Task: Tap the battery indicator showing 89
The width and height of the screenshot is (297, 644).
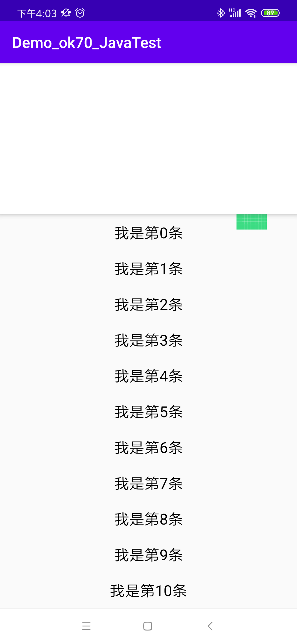Action: [x=270, y=13]
